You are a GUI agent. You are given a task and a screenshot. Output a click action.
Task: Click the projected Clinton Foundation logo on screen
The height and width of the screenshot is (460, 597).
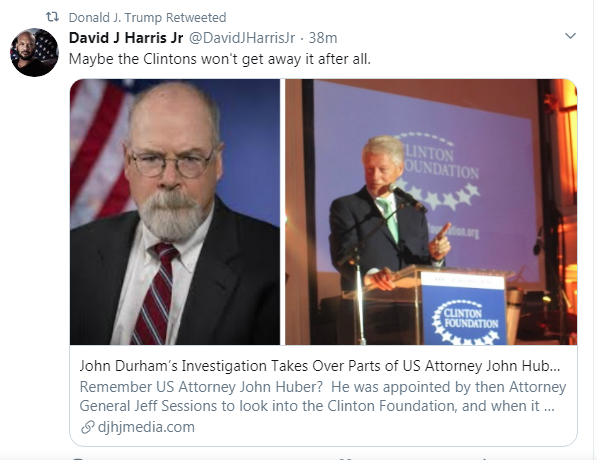[x=438, y=171]
